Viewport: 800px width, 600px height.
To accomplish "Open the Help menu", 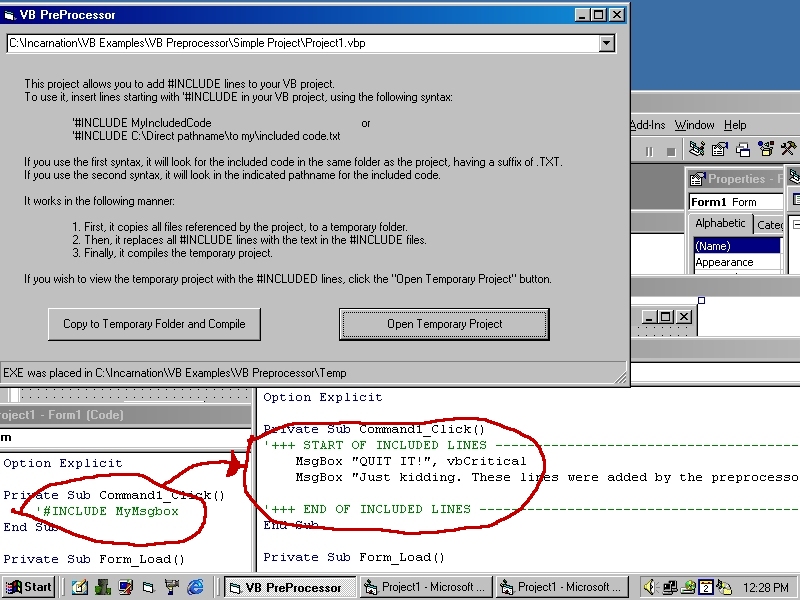I will [735, 125].
